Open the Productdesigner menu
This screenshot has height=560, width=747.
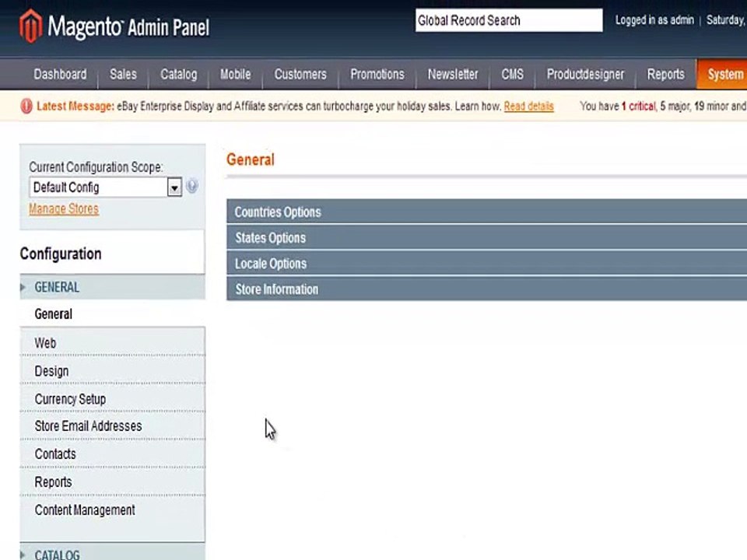pos(585,75)
